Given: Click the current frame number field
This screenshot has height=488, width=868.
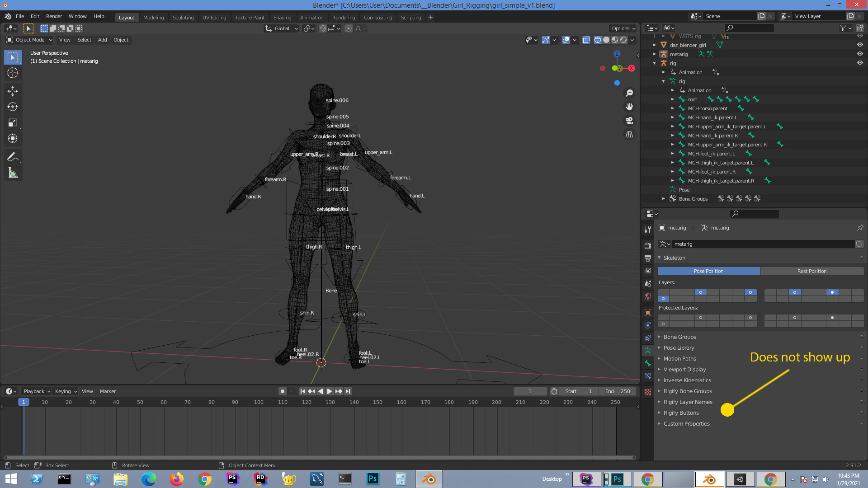Looking at the screenshot, I should click(x=530, y=391).
